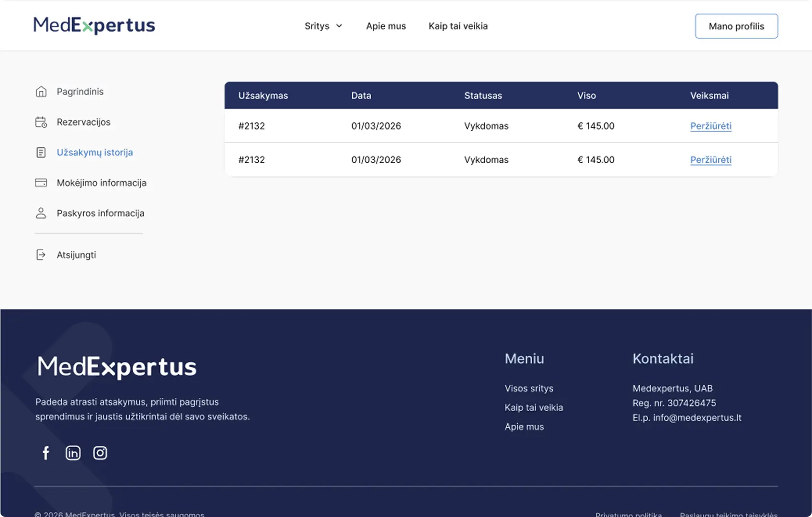Click Medexpertus, UAB company name

coord(673,388)
